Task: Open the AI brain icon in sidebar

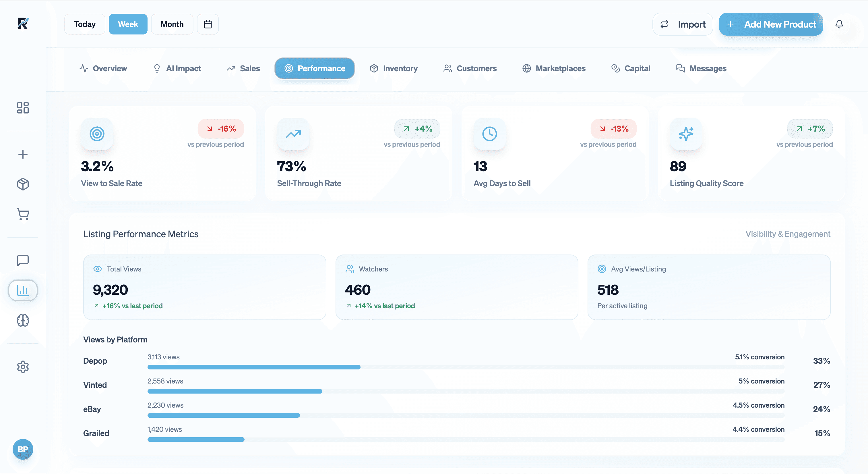Action: (x=23, y=320)
